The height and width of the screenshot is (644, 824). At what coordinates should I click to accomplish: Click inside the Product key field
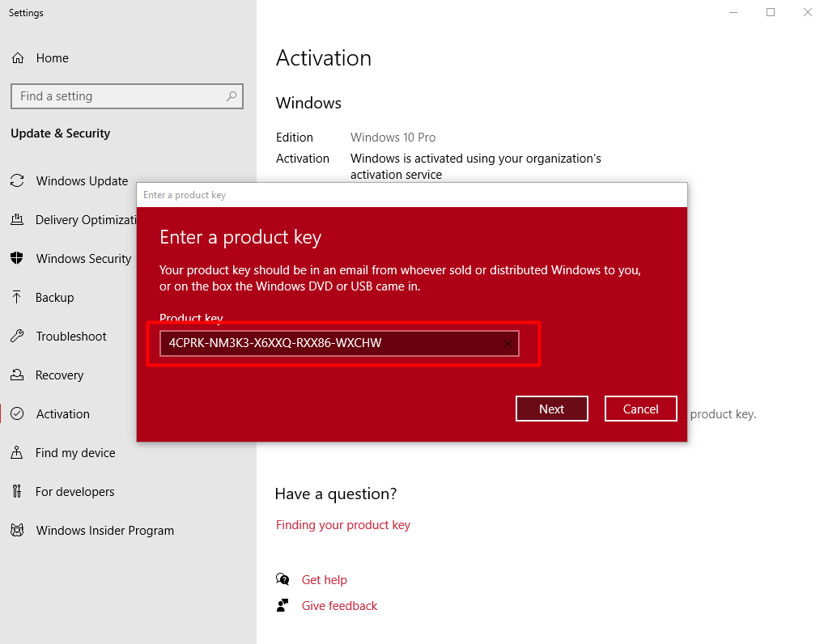tap(339, 344)
